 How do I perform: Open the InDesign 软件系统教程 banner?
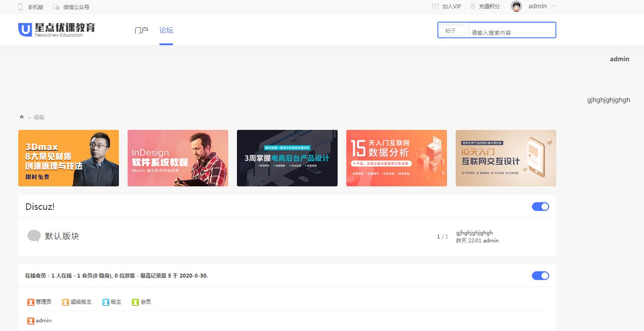click(x=178, y=158)
